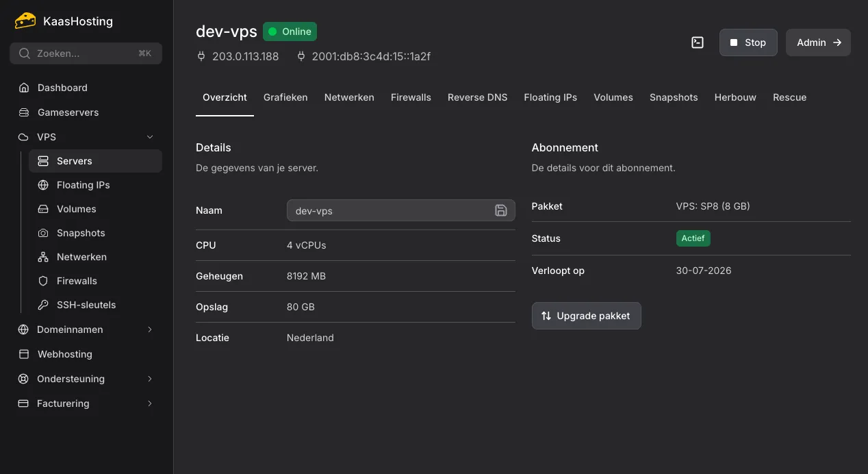Click the Floating IPs globe icon
868x474 pixels.
[43, 185]
